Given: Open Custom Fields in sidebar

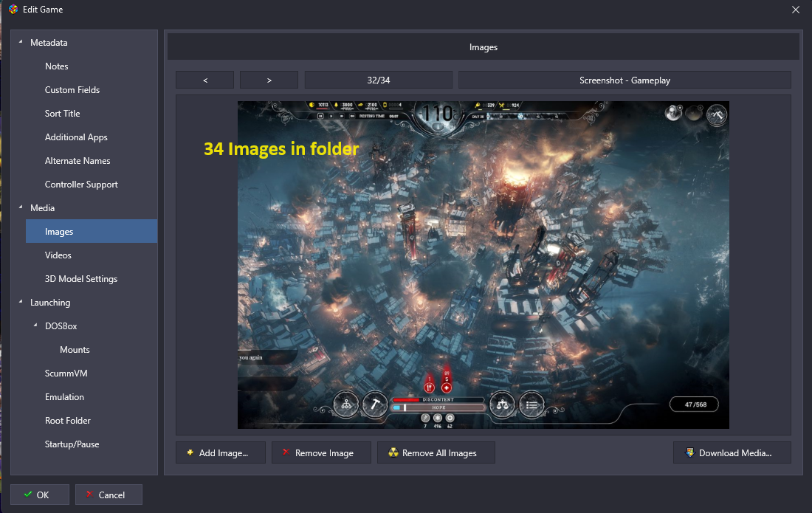Looking at the screenshot, I should [x=72, y=90].
